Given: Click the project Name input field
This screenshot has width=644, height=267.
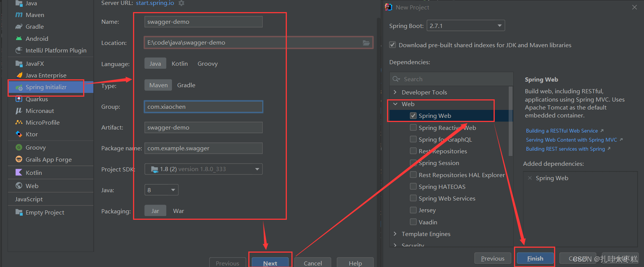Looking at the screenshot, I should (x=203, y=22).
